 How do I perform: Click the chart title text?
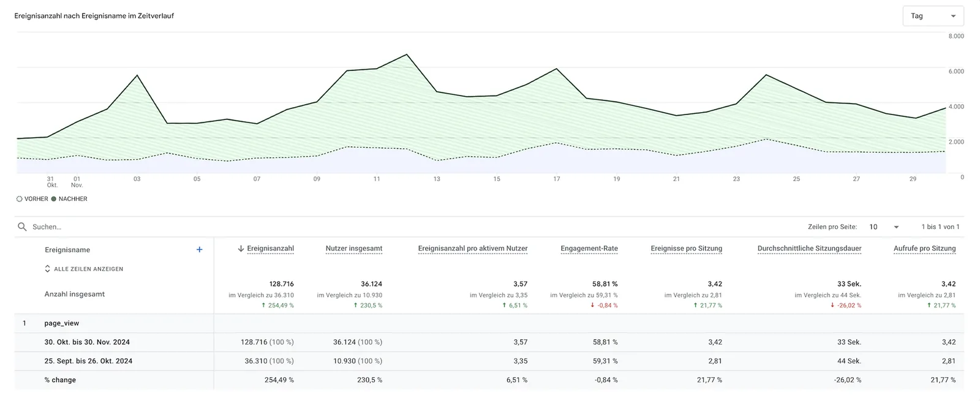pos(94,16)
